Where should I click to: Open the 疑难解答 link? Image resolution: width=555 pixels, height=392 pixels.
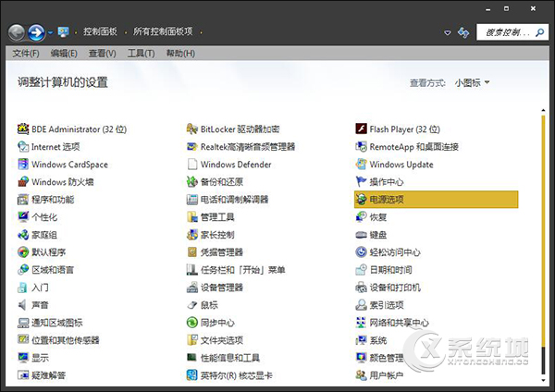coord(48,375)
